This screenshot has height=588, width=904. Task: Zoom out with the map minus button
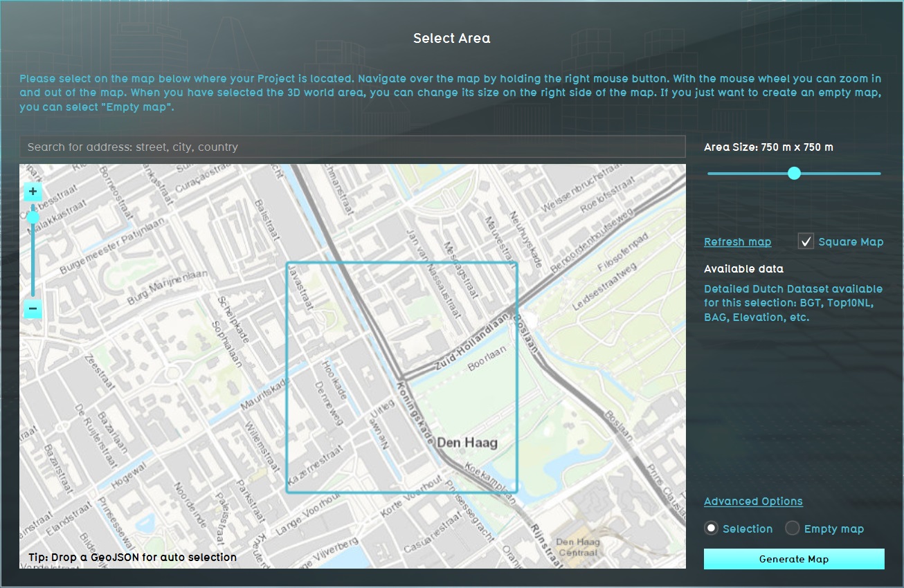coord(33,309)
